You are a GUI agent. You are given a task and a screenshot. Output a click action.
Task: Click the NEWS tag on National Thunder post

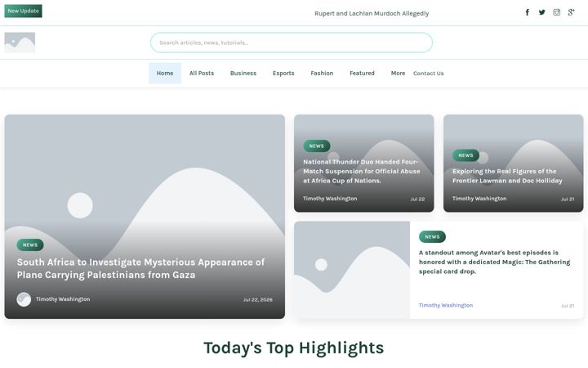point(317,146)
